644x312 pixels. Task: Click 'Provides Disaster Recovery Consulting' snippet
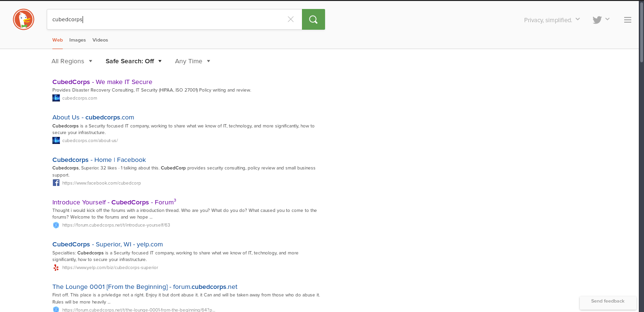coord(151,90)
